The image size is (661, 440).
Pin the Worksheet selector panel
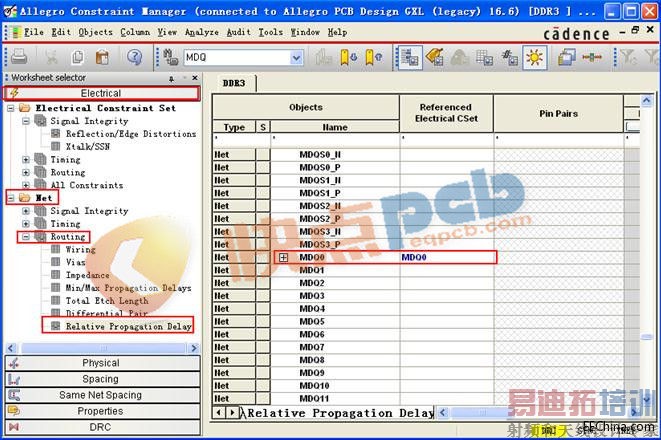(172, 78)
